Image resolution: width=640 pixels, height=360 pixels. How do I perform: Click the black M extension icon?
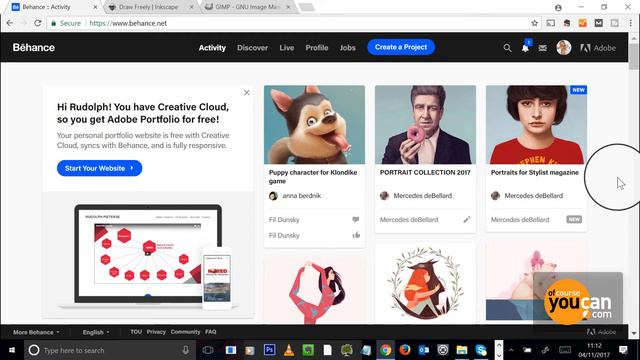(x=598, y=23)
